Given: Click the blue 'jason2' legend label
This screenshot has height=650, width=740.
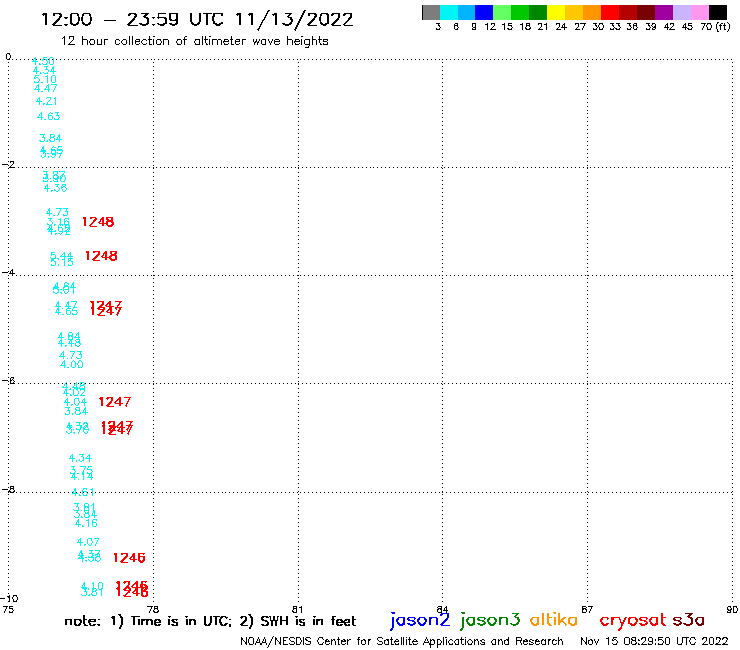Looking at the screenshot, I should click(x=420, y=620).
